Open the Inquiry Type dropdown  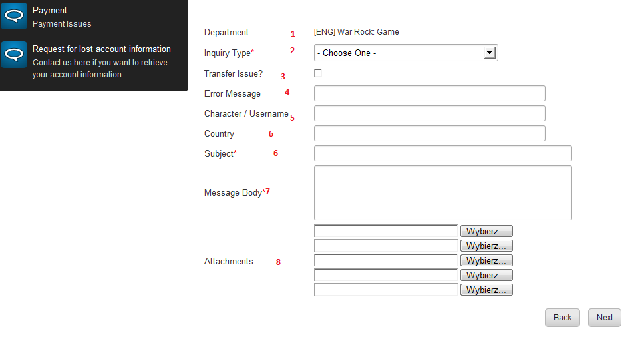406,53
